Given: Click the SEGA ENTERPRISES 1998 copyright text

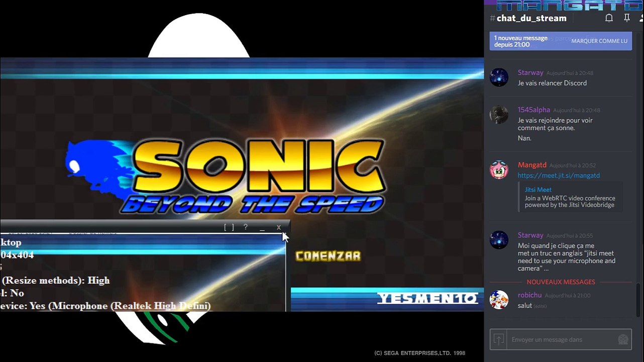Looking at the screenshot, I should pos(420,353).
